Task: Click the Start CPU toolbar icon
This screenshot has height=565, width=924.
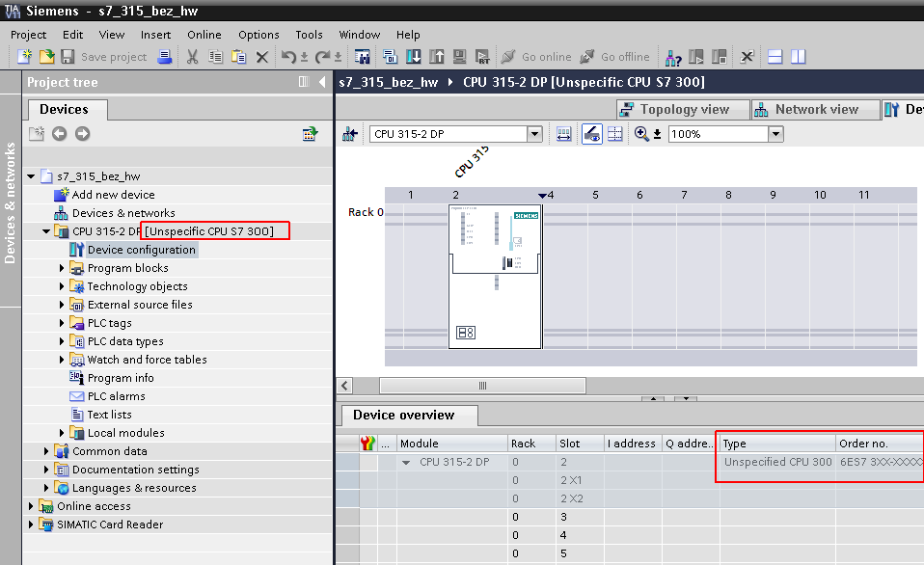Action: [696, 57]
